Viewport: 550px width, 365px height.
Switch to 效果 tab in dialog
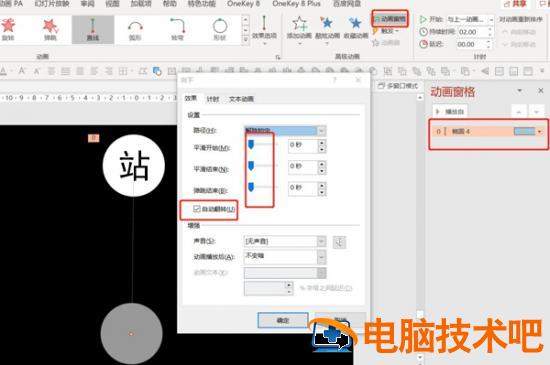click(191, 99)
